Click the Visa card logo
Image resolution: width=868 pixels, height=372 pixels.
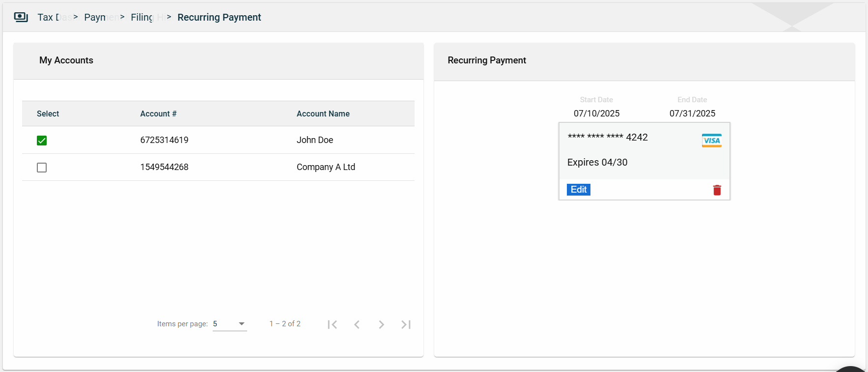tap(711, 141)
